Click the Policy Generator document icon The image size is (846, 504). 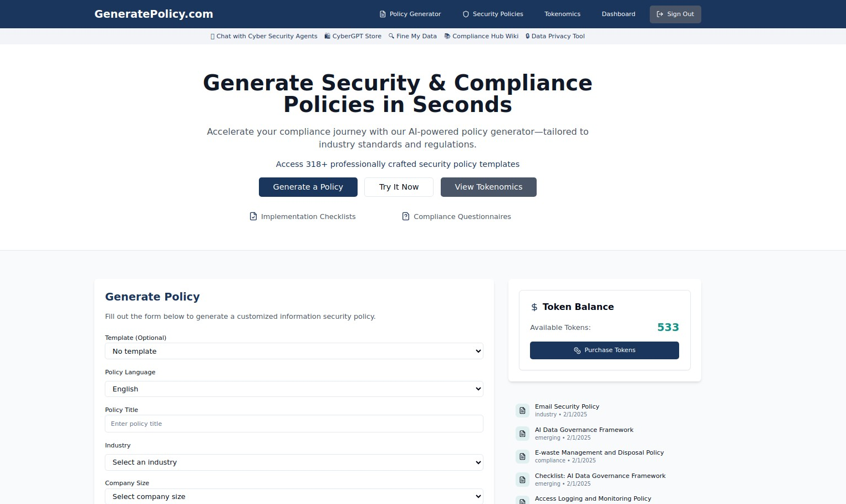(x=382, y=14)
